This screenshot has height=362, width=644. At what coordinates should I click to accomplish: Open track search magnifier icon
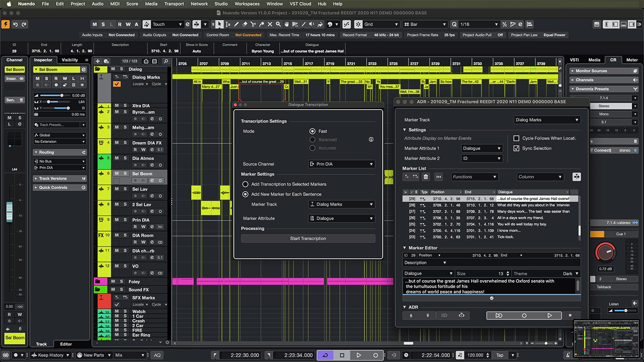[166, 61]
